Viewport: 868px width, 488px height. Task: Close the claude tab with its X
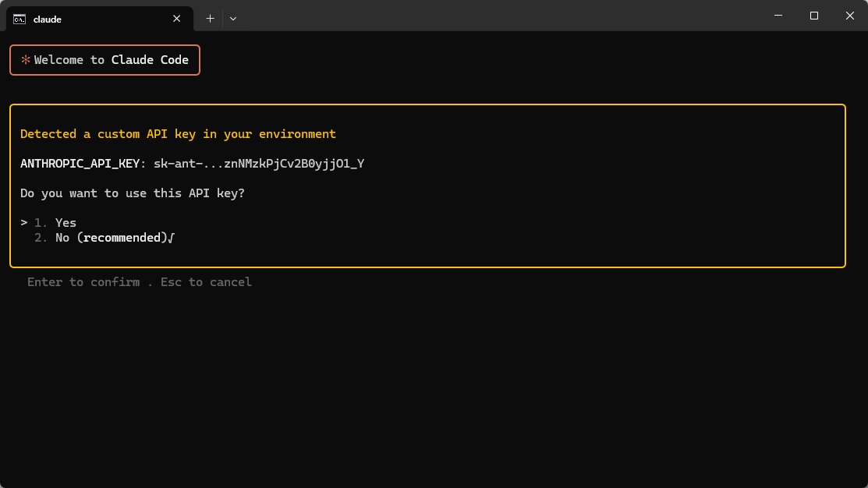[x=177, y=19]
